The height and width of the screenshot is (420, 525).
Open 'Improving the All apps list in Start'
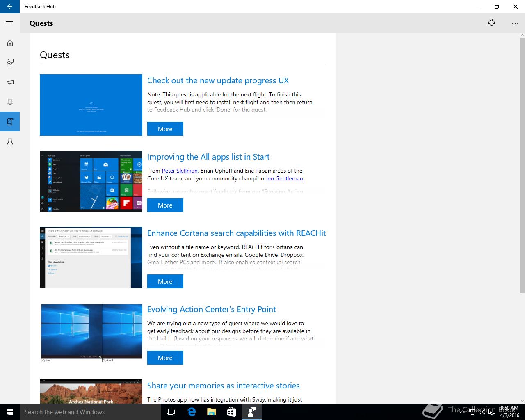tap(208, 157)
